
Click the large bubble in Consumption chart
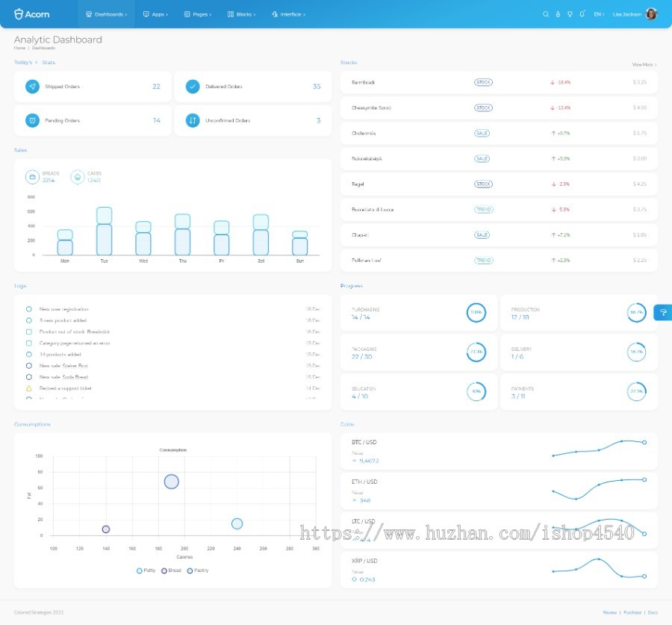(172, 482)
